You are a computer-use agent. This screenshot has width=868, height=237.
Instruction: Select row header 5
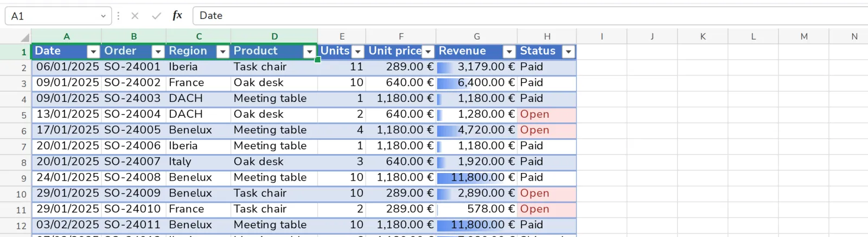[16, 115]
